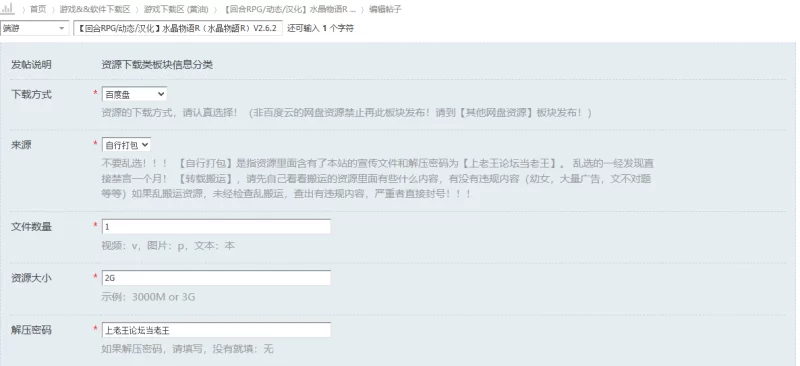The height and width of the screenshot is (366, 800).
Task: Open the 端游 category dropdown
Action: pyautogui.click(x=34, y=28)
